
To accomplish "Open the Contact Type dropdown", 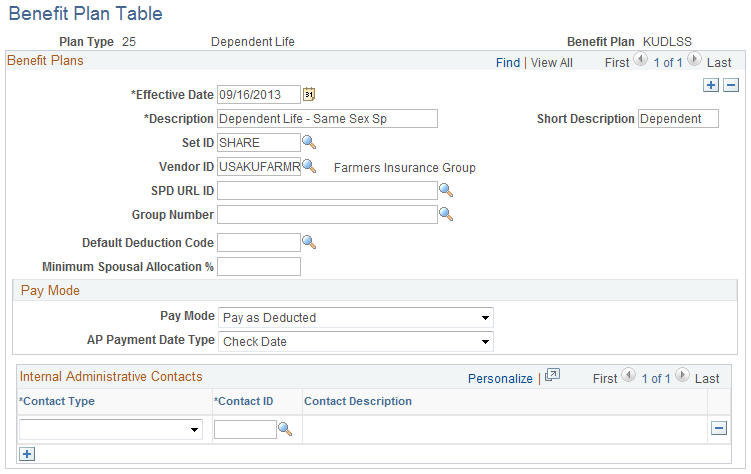I will (x=111, y=429).
